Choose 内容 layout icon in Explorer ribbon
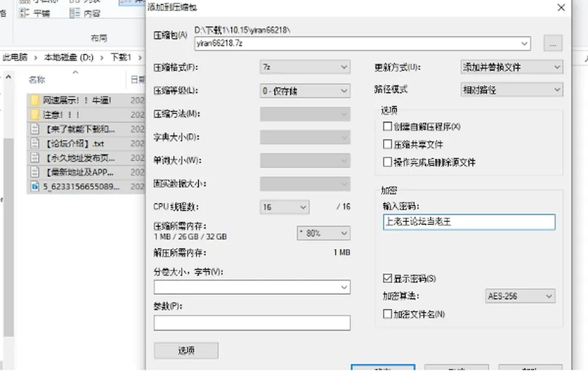 tap(75, 13)
